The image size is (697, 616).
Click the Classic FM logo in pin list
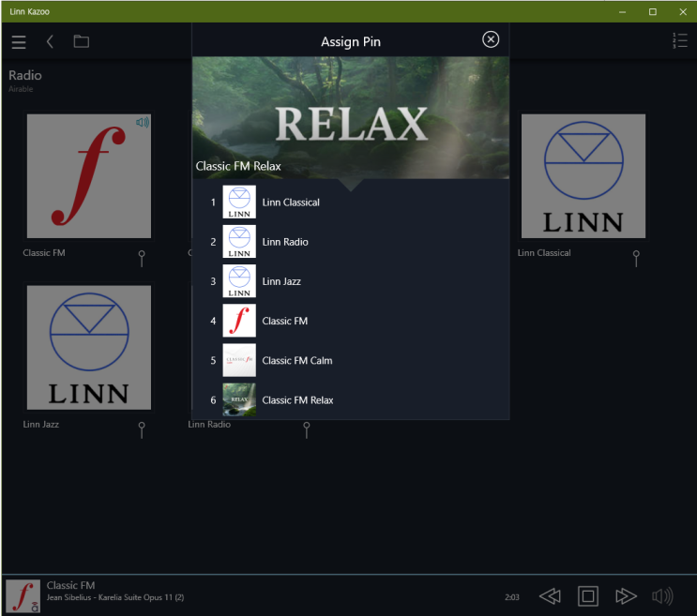(x=239, y=321)
